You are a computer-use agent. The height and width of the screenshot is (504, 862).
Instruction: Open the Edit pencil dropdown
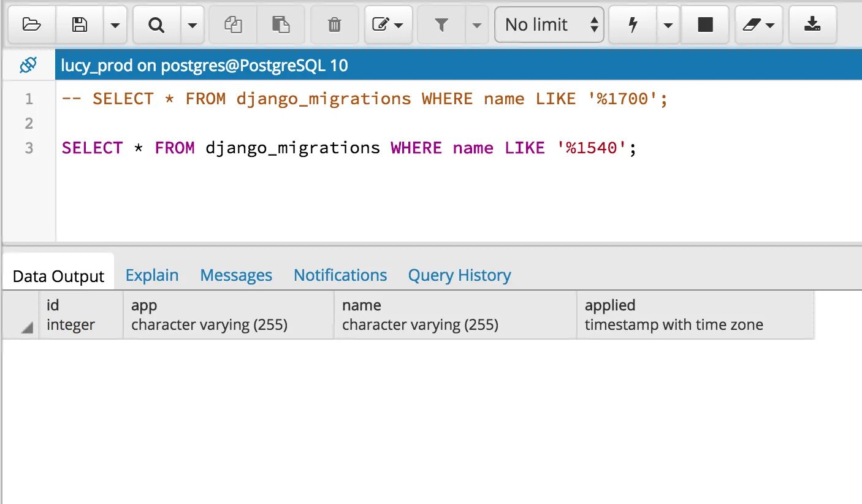(388, 25)
